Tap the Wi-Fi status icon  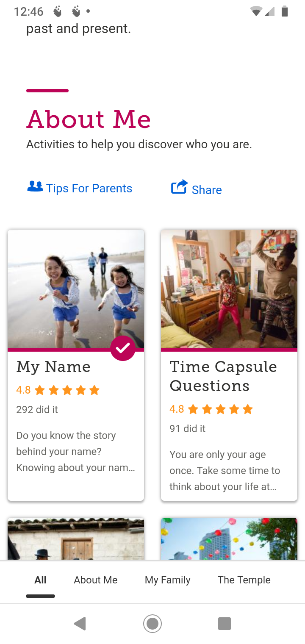[256, 11]
